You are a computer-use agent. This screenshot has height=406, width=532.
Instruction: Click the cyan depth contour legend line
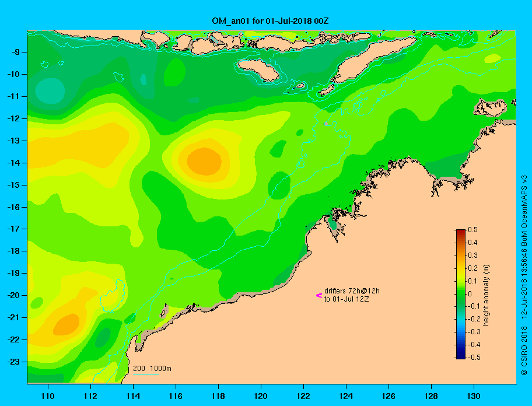click(x=146, y=374)
